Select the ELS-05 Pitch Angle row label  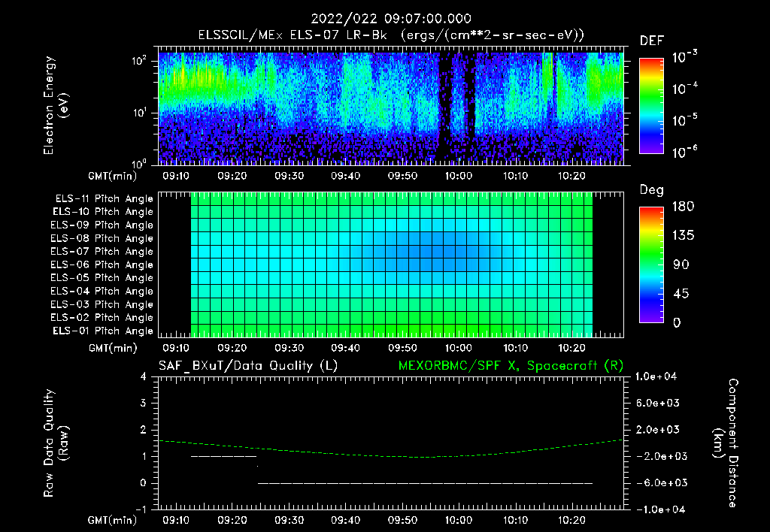point(102,278)
